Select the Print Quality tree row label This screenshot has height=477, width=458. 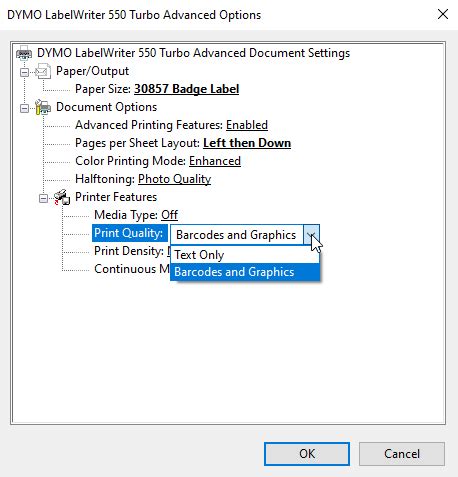tap(129, 233)
